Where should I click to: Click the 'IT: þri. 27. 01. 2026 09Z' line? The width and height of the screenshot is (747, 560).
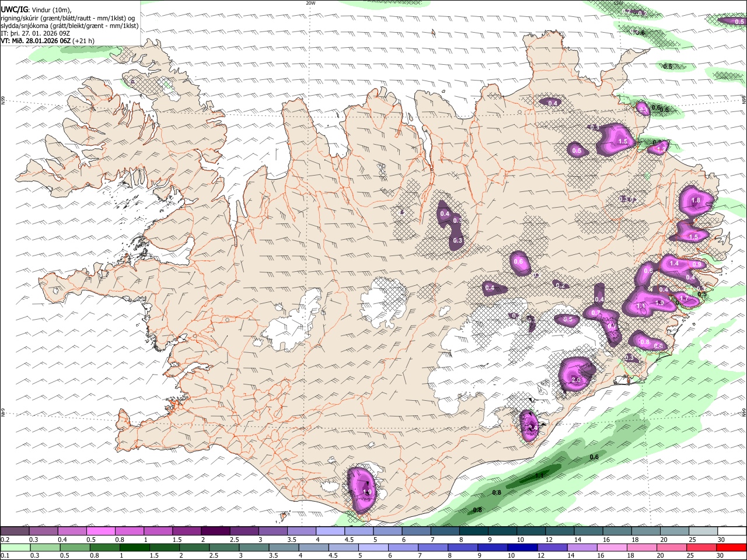[x=36, y=33]
